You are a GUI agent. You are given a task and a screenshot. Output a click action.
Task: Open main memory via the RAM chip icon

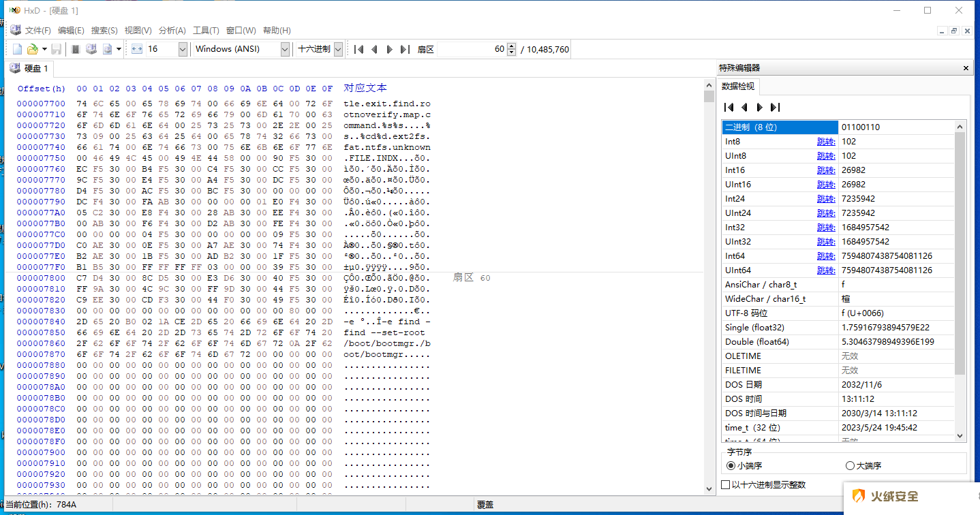point(76,49)
